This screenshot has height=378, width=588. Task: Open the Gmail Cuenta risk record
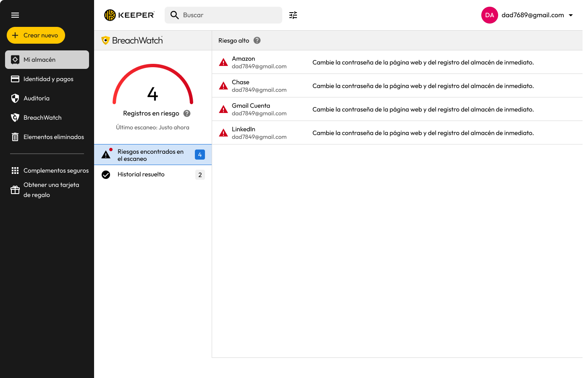(x=397, y=109)
